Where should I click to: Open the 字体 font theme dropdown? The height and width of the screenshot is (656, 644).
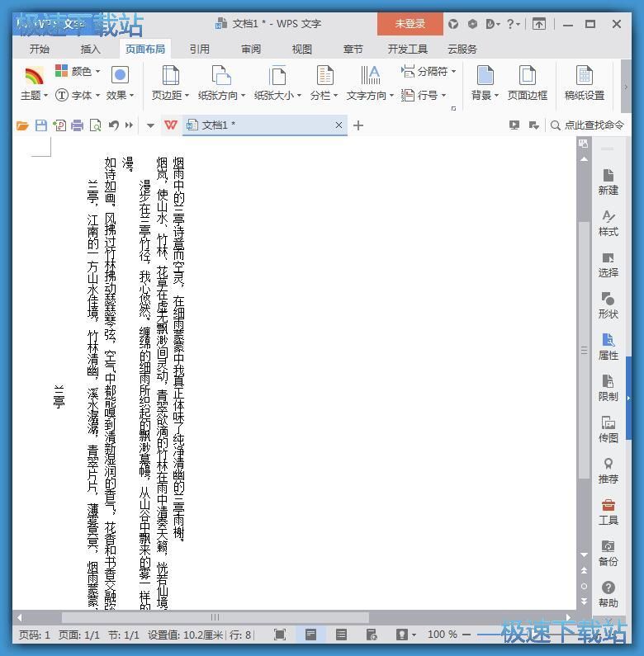[78, 96]
